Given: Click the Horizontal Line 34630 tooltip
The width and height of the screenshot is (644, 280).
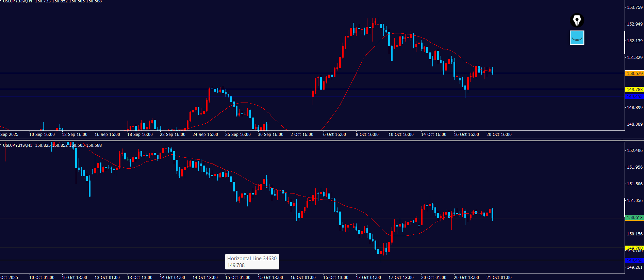Looking at the screenshot, I should [252, 262].
